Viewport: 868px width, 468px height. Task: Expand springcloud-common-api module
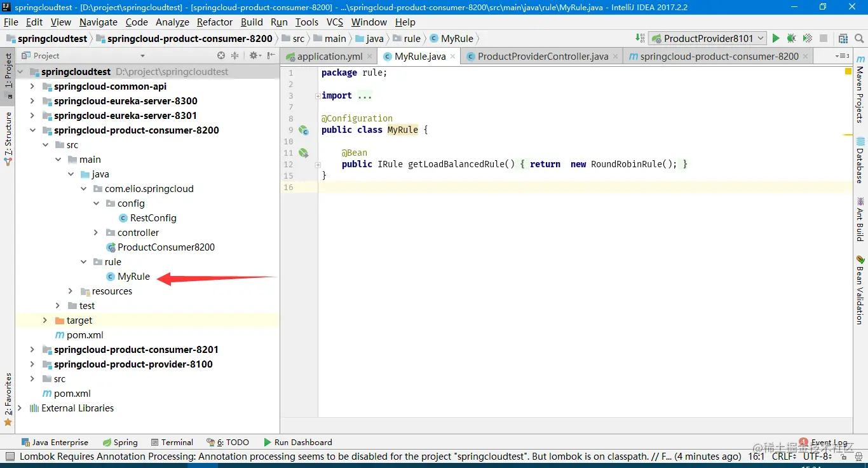(32, 86)
